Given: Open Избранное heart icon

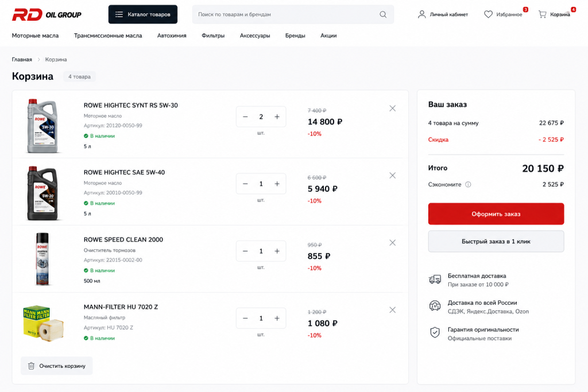Looking at the screenshot, I should pyautogui.click(x=488, y=14).
